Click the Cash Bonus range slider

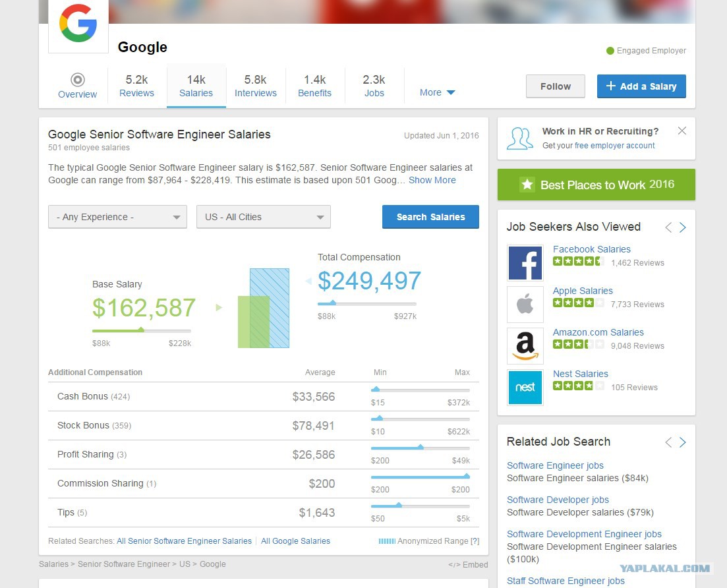pyautogui.click(x=421, y=390)
